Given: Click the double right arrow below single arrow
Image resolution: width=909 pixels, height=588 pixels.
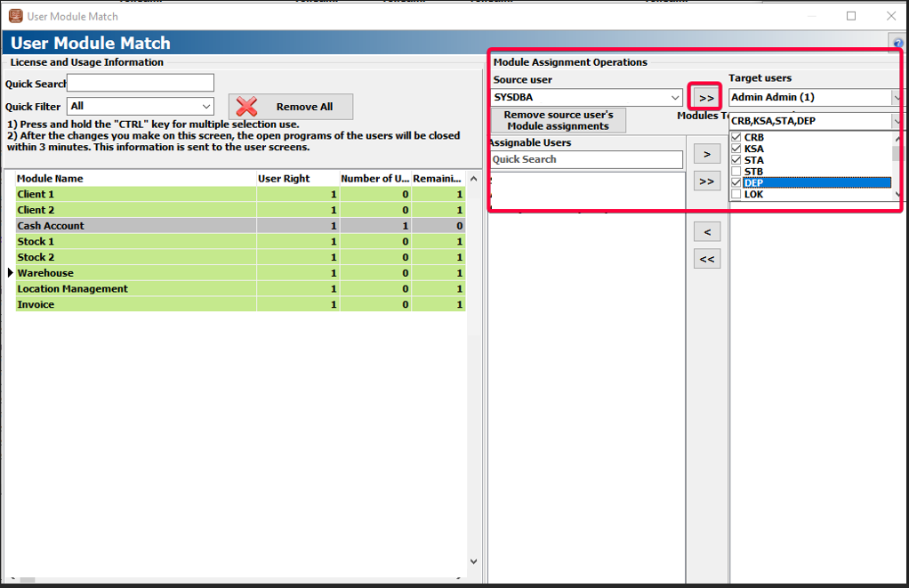Looking at the screenshot, I should [x=706, y=181].
